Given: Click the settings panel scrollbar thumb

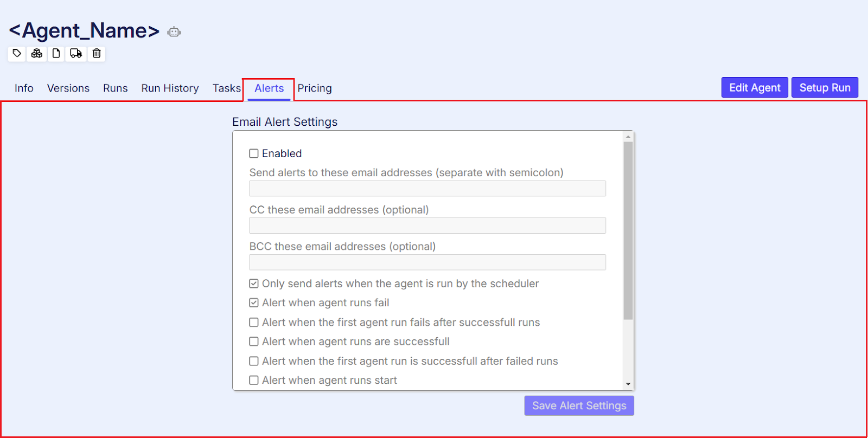Looking at the screenshot, I should tap(628, 230).
